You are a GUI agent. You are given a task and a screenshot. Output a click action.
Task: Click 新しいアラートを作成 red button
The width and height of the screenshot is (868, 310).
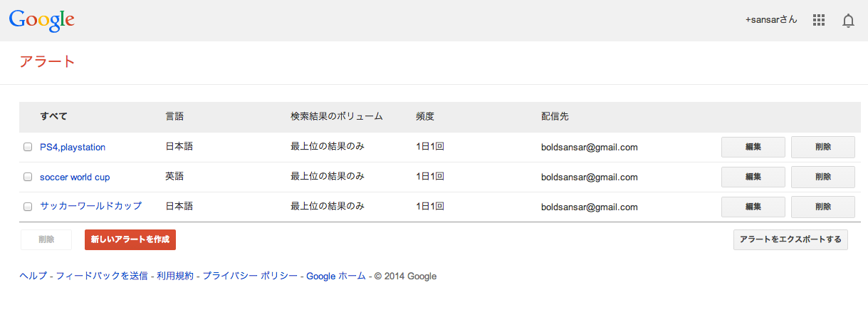click(x=130, y=239)
